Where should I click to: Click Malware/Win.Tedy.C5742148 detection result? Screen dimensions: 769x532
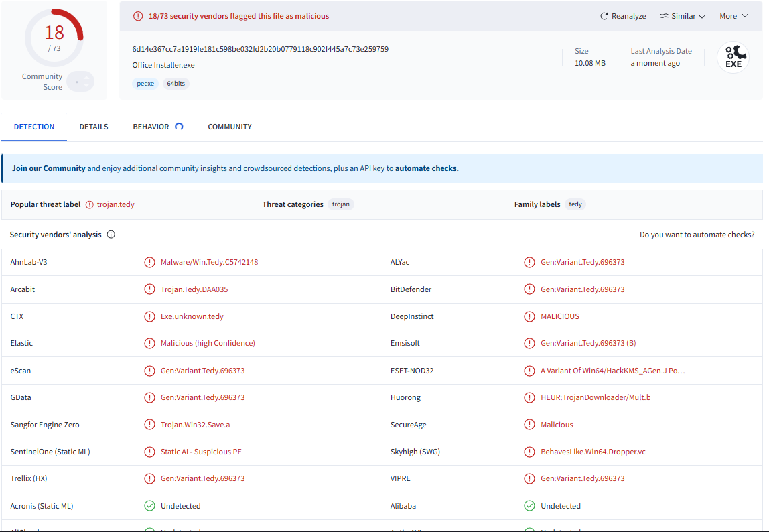tap(210, 262)
